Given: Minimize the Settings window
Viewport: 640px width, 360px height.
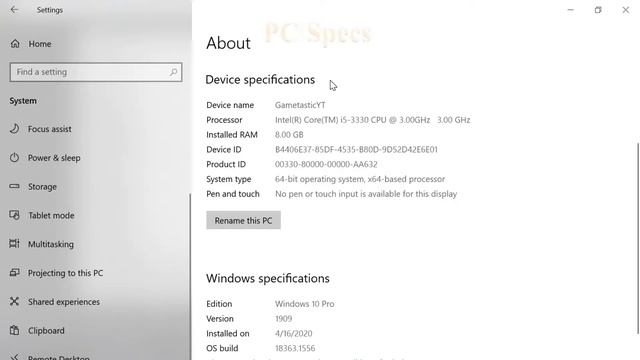Looking at the screenshot, I should [x=571, y=10].
